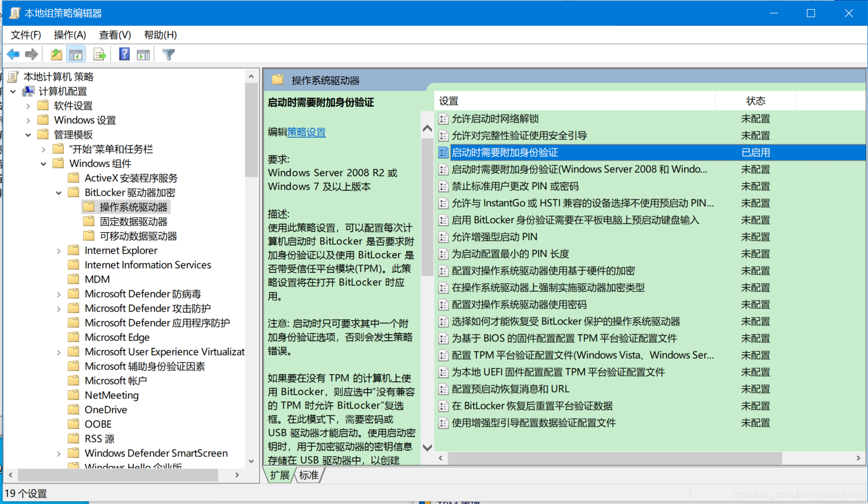
Task: Click policy icon for 允许增强型启动 PIN
Action: tap(443, 237)
